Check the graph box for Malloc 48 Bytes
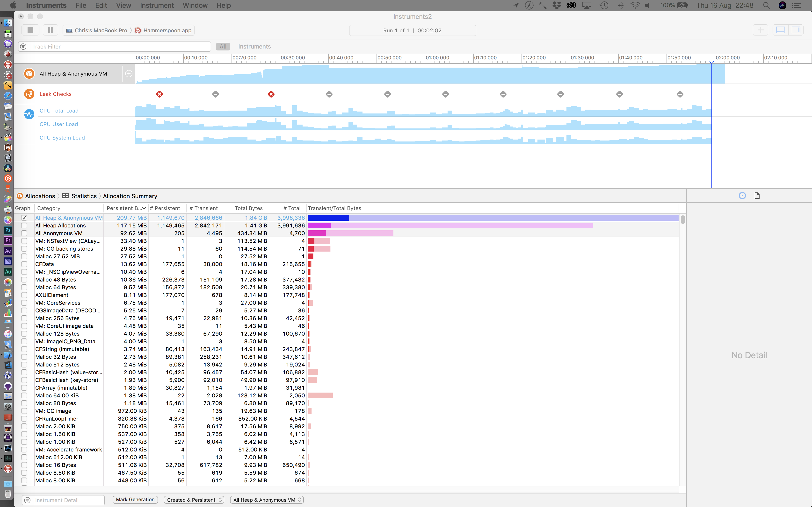Screen dimensions: 812x507 (24, 279)
